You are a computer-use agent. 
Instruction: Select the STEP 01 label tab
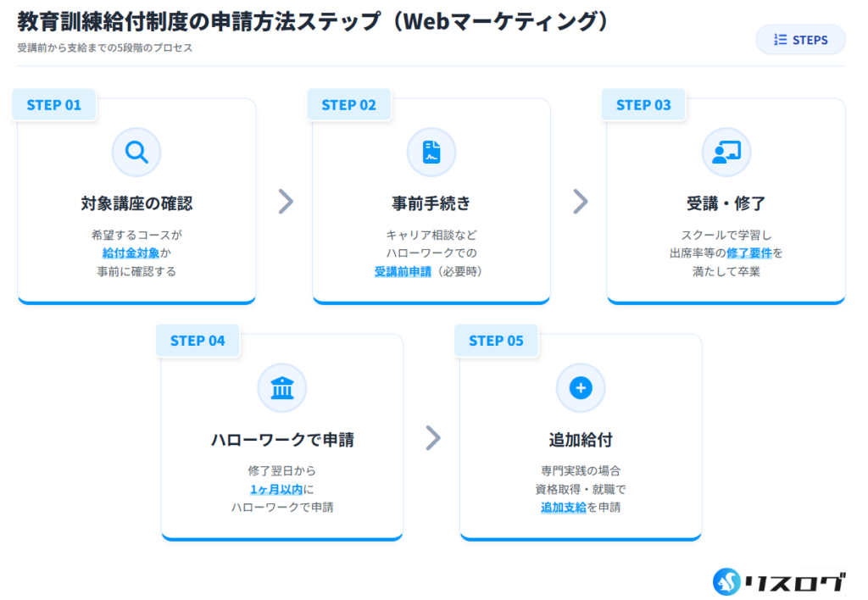[54, 105]
